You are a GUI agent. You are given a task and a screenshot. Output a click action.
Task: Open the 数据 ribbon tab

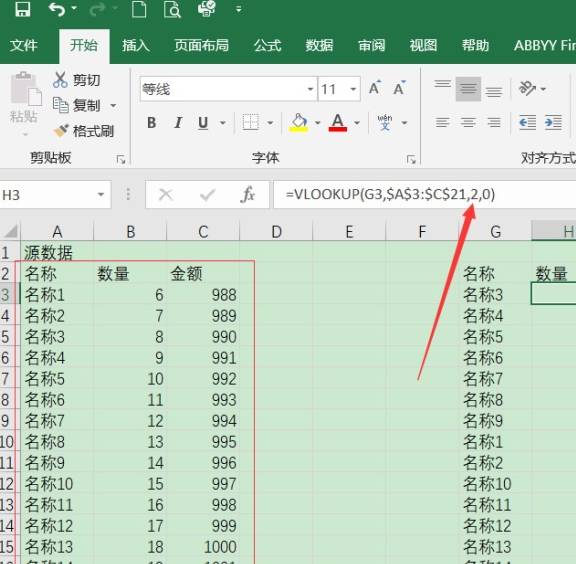(x=319, y=46)
